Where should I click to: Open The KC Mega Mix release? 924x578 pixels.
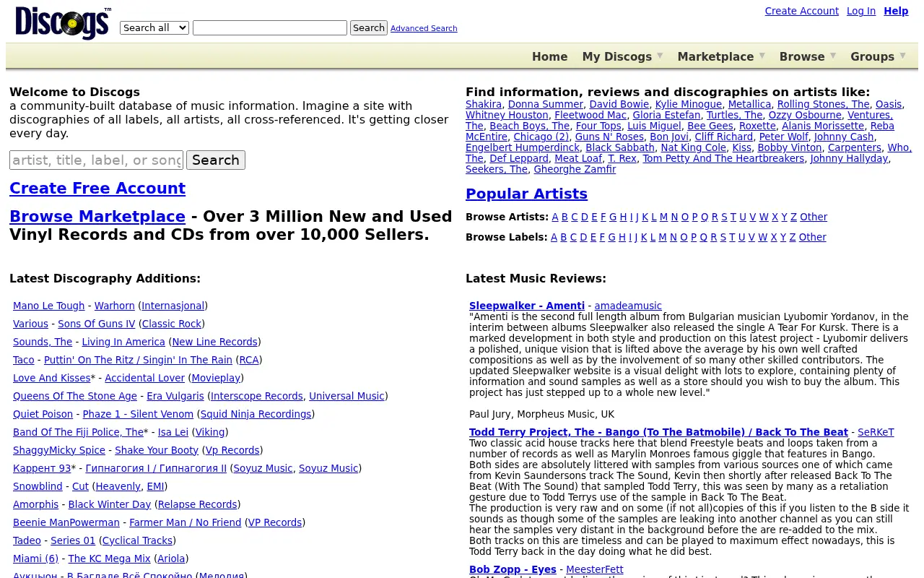click(x=109, y=558)
